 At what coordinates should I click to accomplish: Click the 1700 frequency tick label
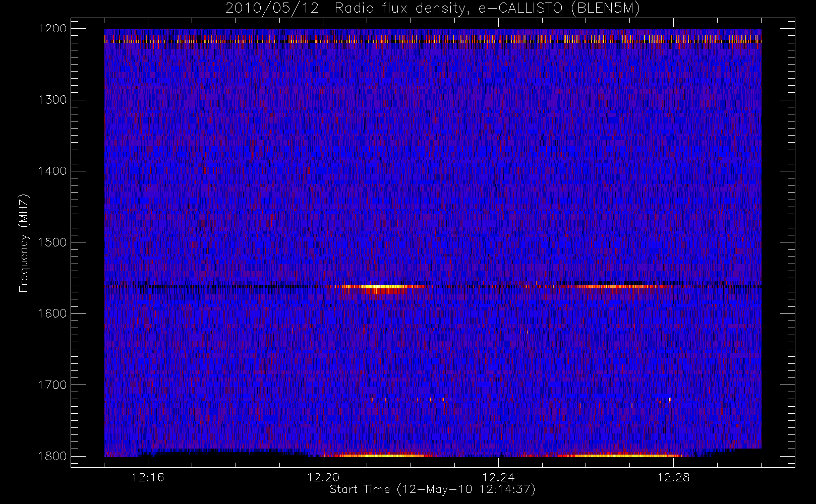[52, 385]
